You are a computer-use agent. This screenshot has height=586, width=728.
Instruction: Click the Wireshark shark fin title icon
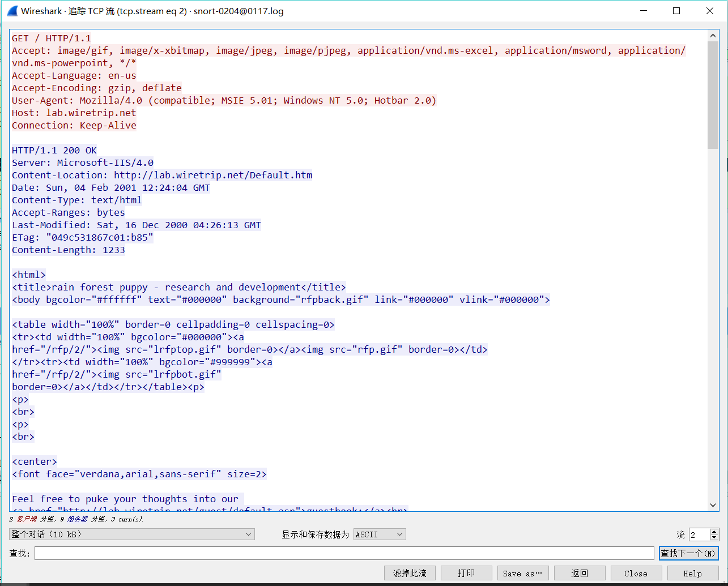pyautogui.click(x=12, y=11)
